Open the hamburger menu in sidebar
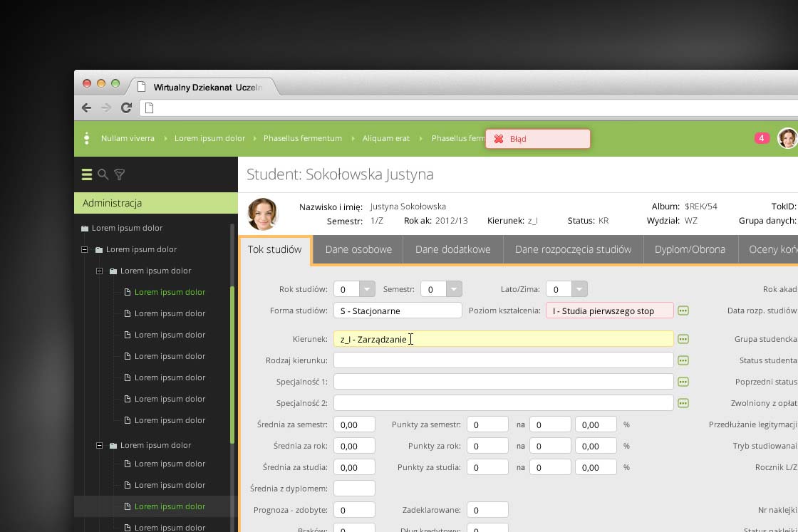This screenshot has height=532, width=798. [87, 174]
